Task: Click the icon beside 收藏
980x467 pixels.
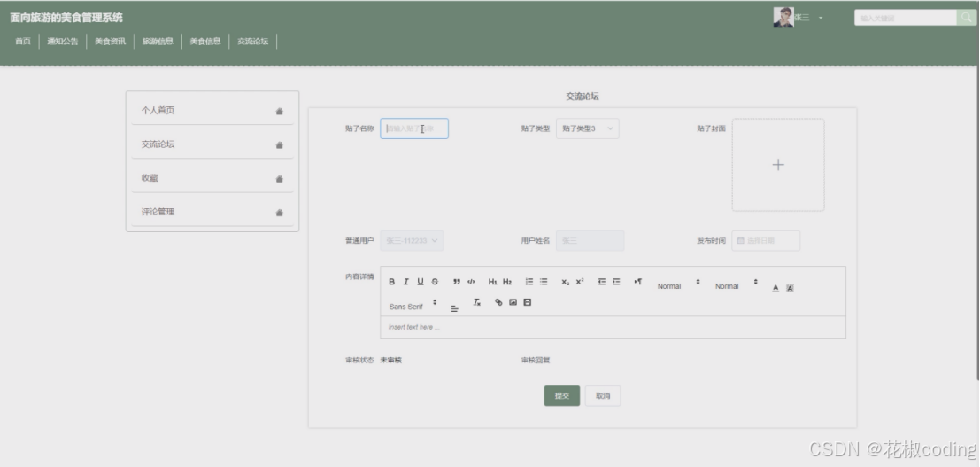Action: click(280, 178)
